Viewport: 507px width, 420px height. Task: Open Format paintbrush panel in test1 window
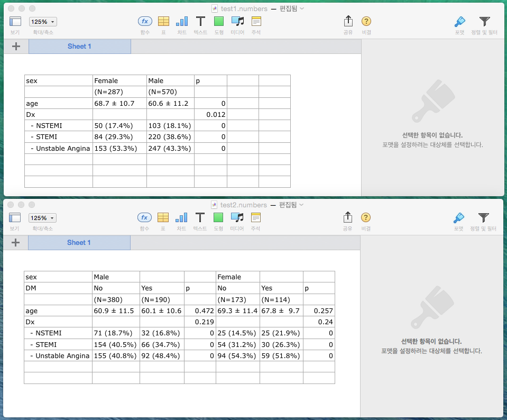coord(459,22)
